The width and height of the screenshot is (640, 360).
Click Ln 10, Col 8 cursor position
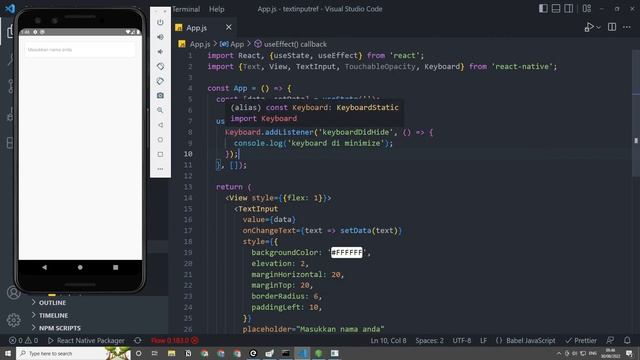click(x=388, y=340)
